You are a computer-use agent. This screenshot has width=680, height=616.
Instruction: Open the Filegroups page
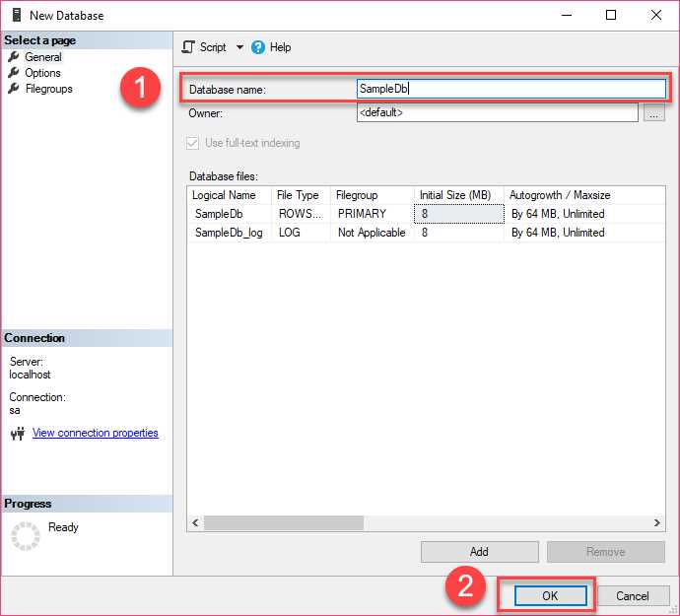coord(49,89)
